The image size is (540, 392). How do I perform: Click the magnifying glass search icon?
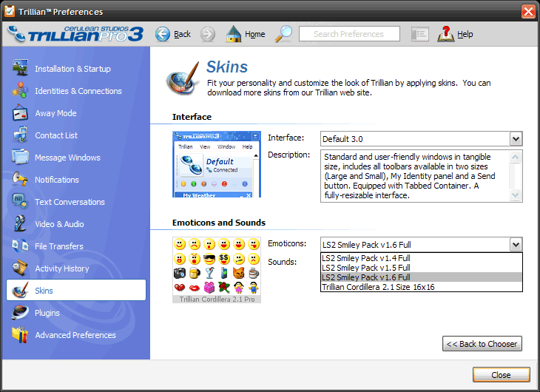pos(283,34)
